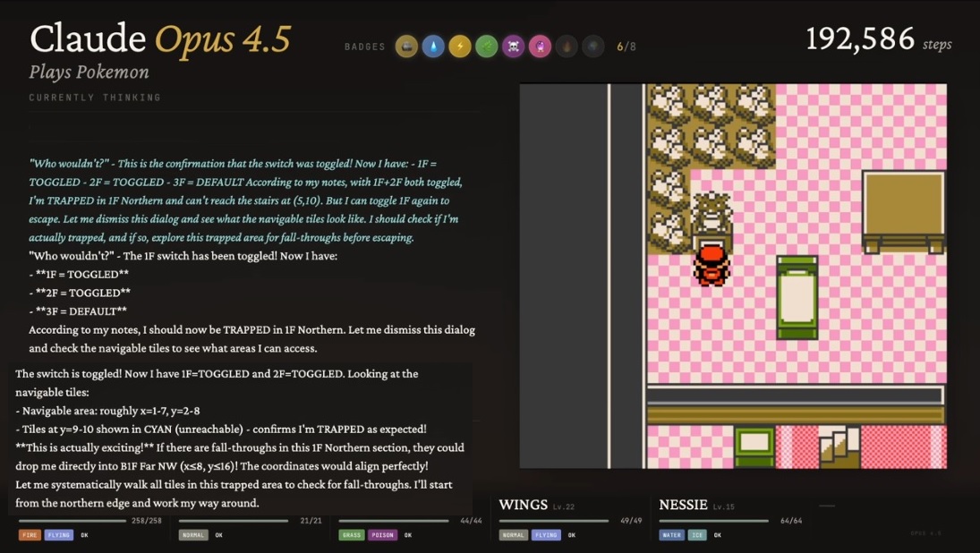
Task: Click the Lv.22 level label
Action: pyautogui.click(x=564, y=506)
